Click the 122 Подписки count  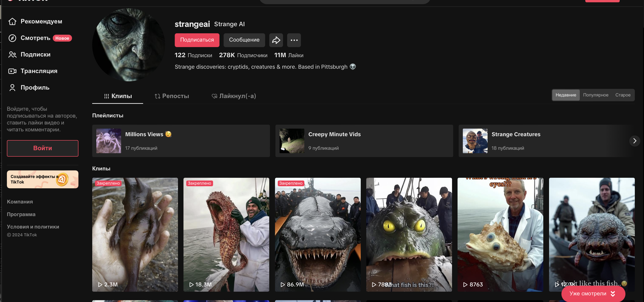[x=193, y=55]
